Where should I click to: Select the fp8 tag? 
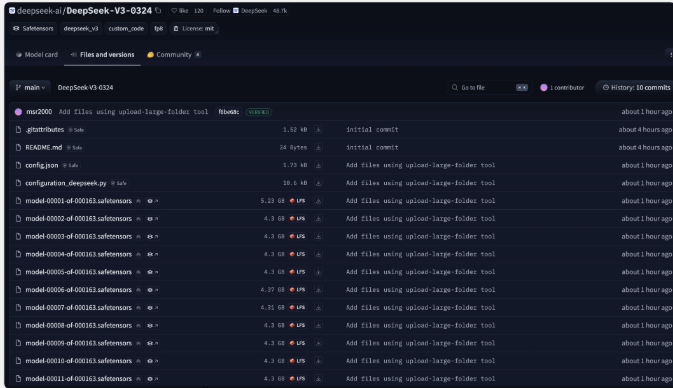coord(158,28)
